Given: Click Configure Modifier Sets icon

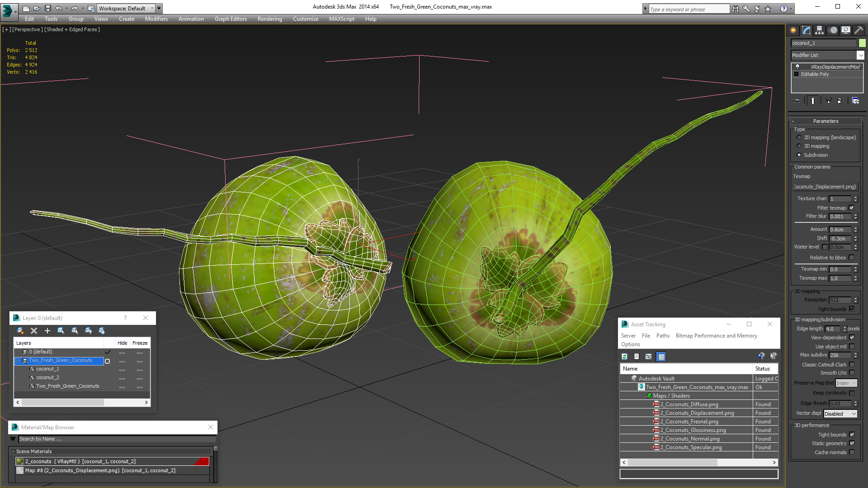Looking at the screenshot, I should [855, 101].
